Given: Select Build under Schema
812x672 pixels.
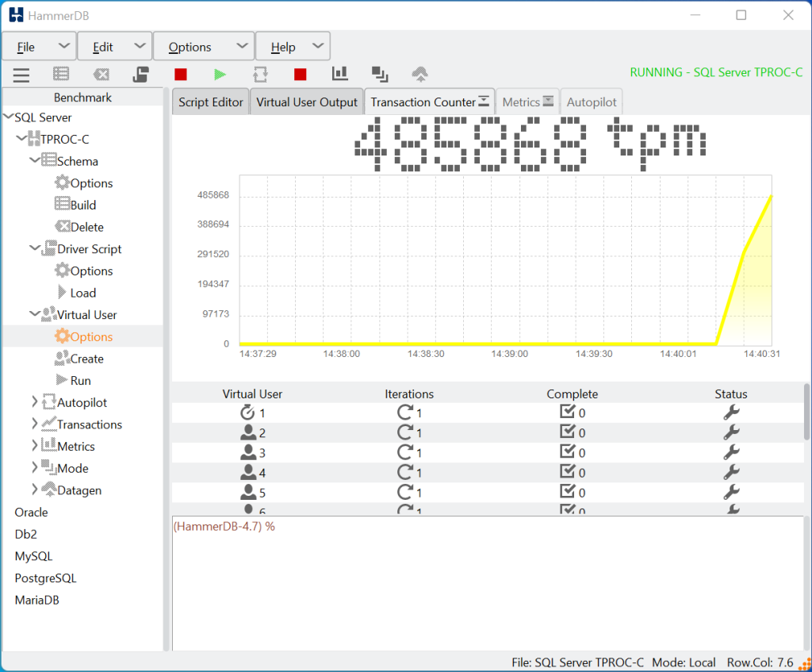Looking at the screenshot, I should (75, 205).
